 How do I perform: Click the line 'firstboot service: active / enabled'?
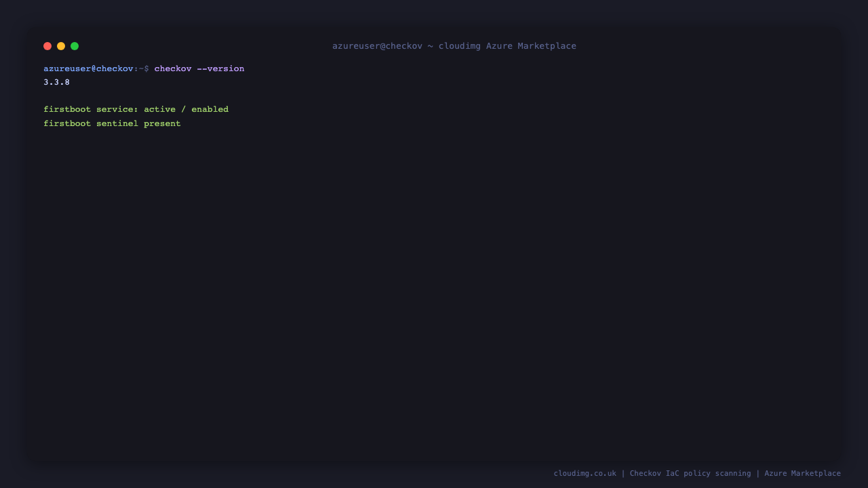tap(136, 109)
